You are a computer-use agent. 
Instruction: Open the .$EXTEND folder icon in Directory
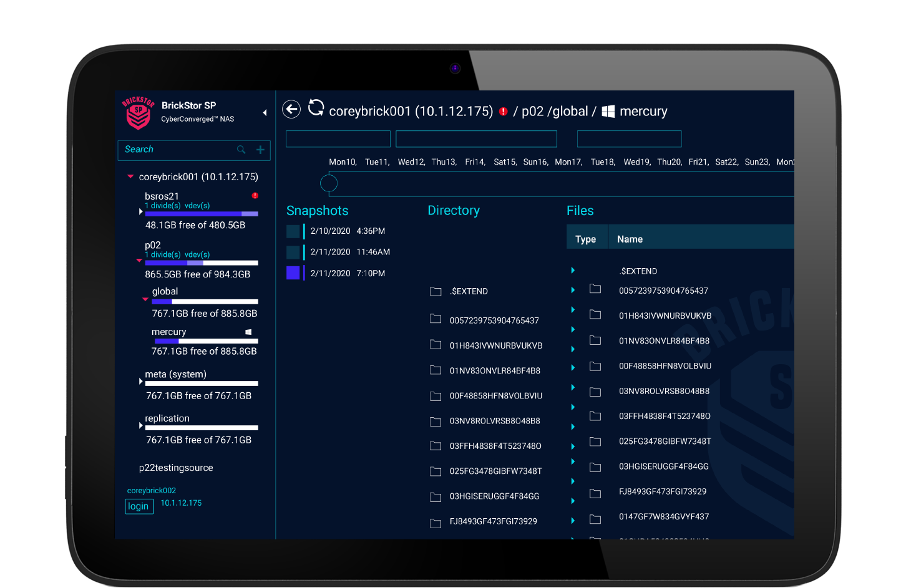pyautogui.click(x=436, y=291)
